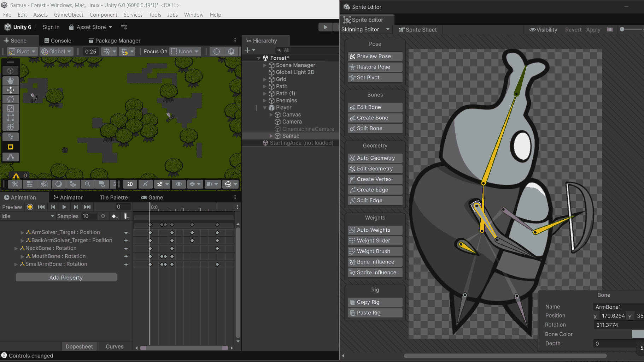Select the Scale tool in Scene toolbar

point(11,108)
